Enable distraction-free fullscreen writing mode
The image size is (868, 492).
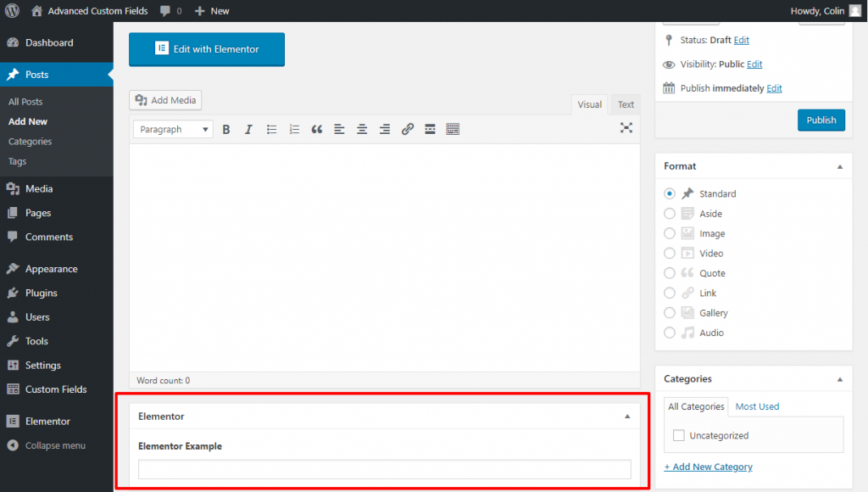tap(626, 128)
